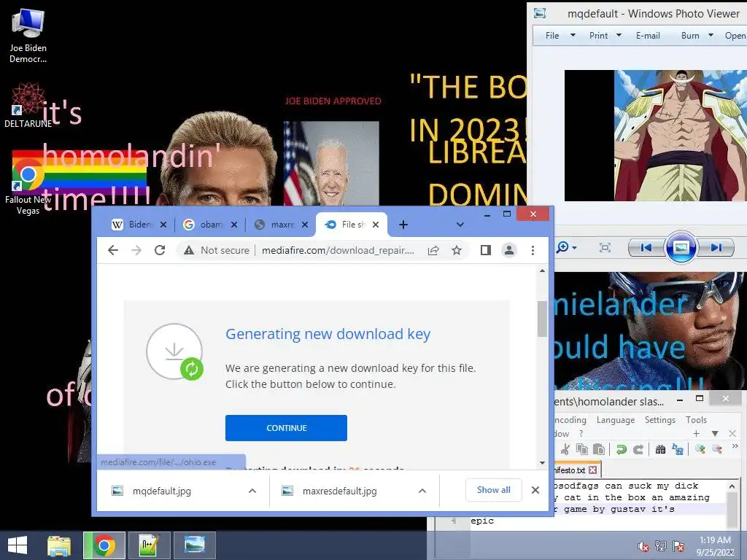
Task: Open a new Chrome tab
Action: tap(403, 225)
